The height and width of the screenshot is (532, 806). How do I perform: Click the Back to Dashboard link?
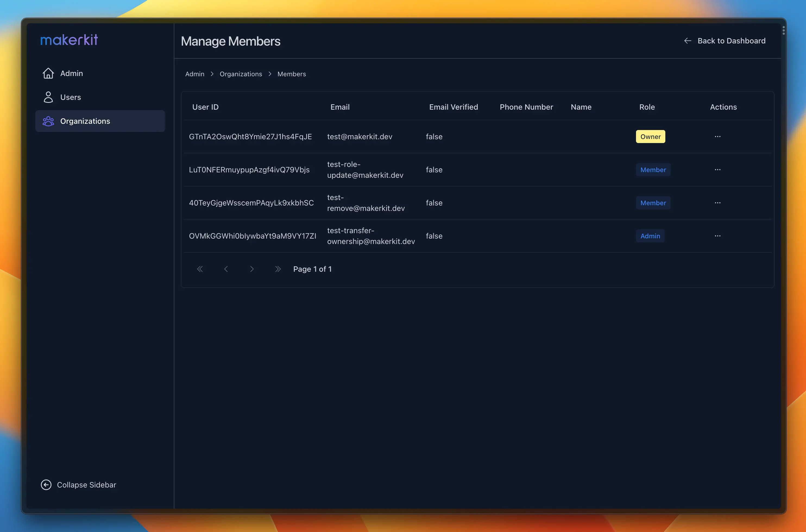tap(731, 40)
